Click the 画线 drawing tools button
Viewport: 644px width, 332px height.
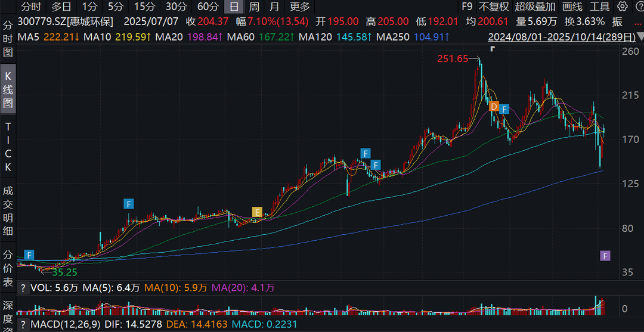(x=572, y=7)
